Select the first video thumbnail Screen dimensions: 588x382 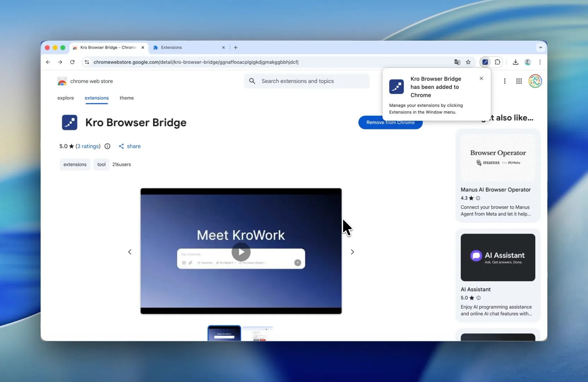coord(224,333)
